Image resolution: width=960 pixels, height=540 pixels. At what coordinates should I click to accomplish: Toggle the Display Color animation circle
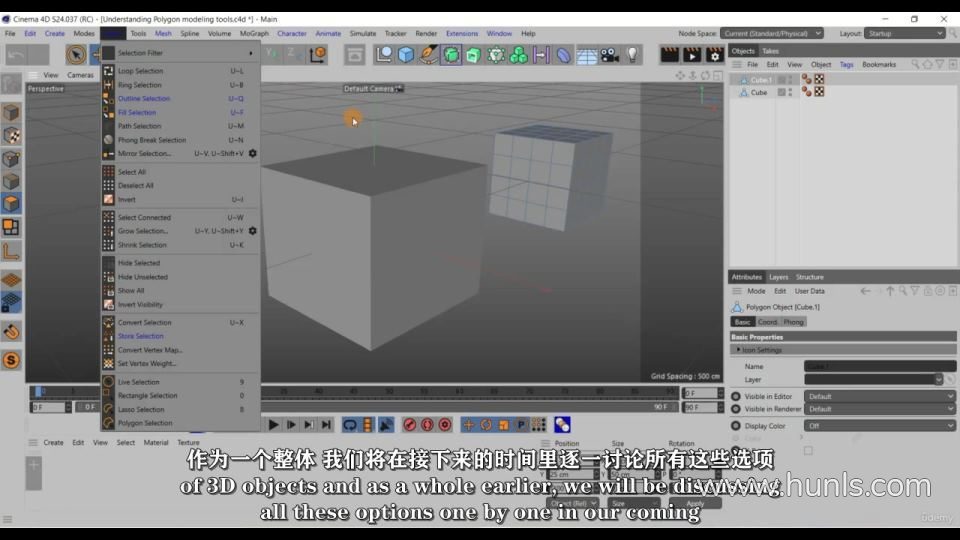click(x=736, y=426)
